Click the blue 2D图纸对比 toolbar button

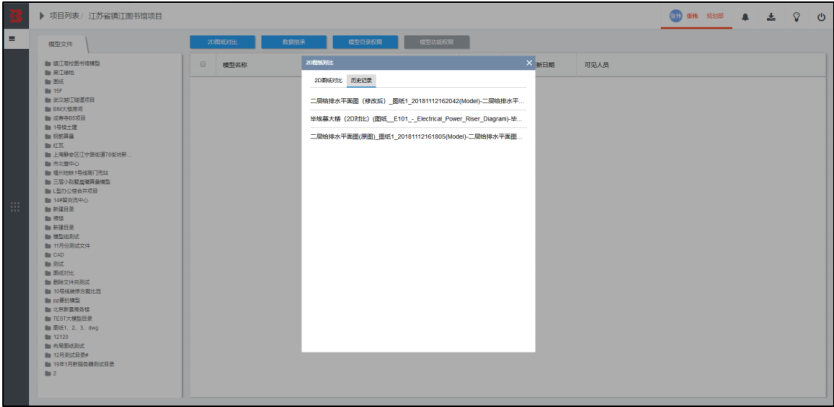[x=222, y=42]
